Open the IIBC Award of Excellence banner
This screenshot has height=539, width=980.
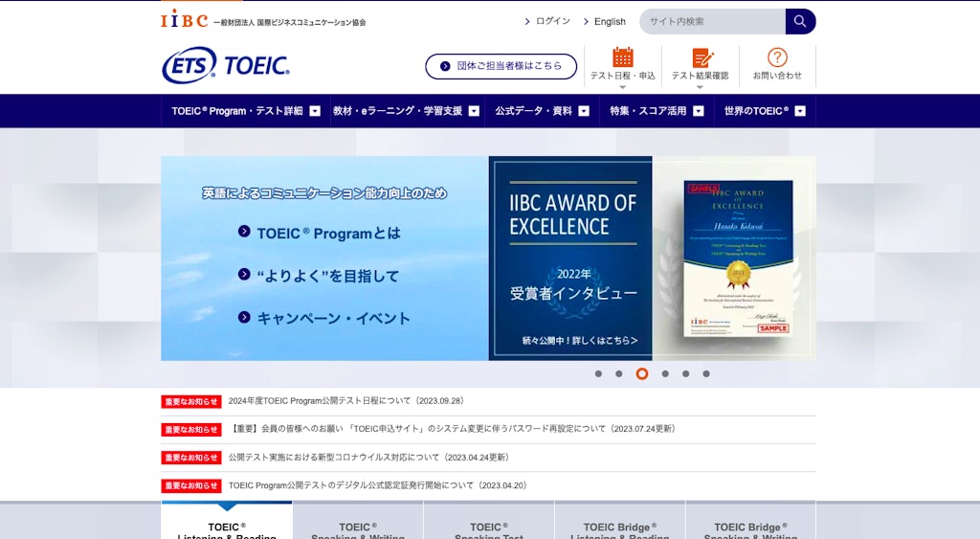coord(652,258)
